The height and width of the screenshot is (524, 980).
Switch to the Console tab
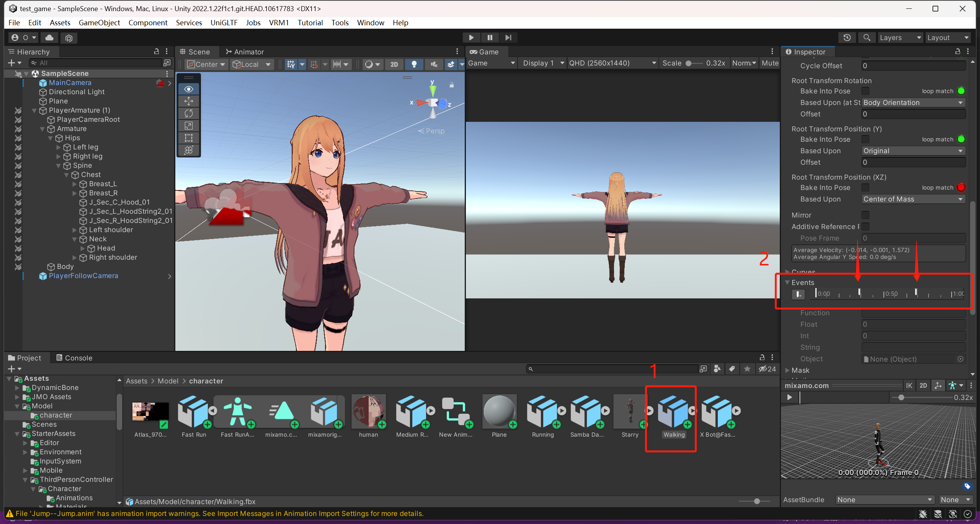point(78,357)
